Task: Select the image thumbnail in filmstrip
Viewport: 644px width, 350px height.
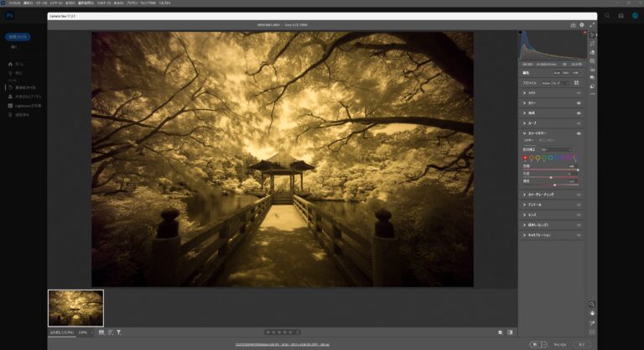Action: click(76, 308)
